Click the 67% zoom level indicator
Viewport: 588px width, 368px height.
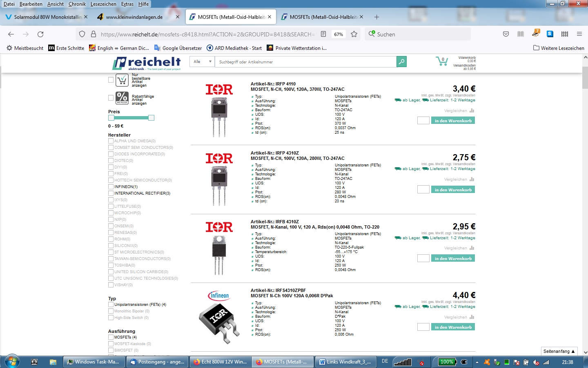tap(339, 34)
